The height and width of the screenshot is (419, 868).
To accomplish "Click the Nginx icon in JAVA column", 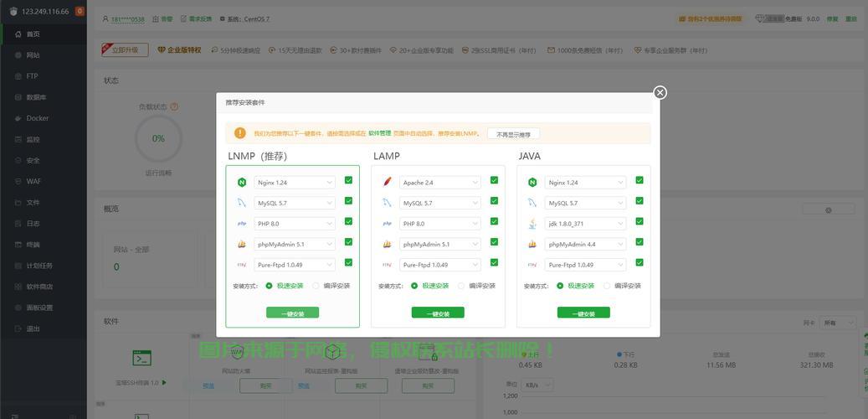I will tap(532, 183).
